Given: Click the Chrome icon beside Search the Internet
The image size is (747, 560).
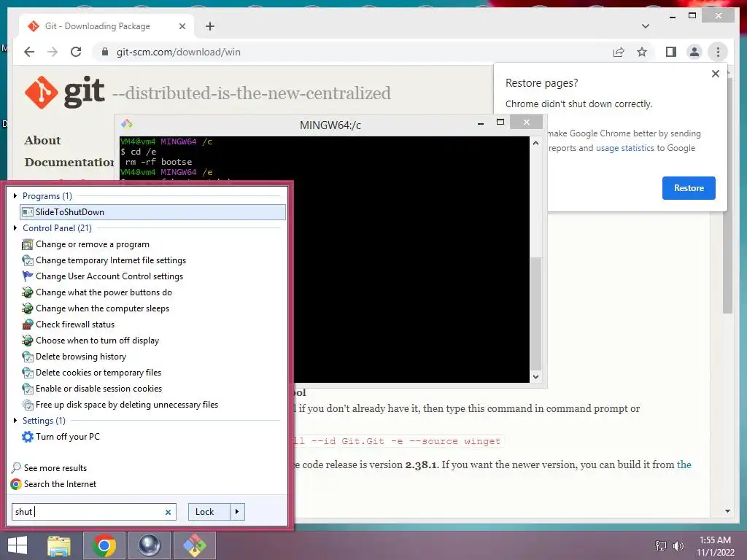Looking at the screenshot, I should 16,484.
